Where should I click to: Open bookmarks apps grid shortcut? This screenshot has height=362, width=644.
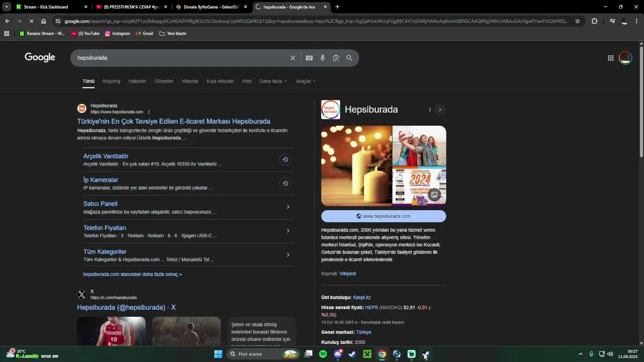click(x=7, y=33)
